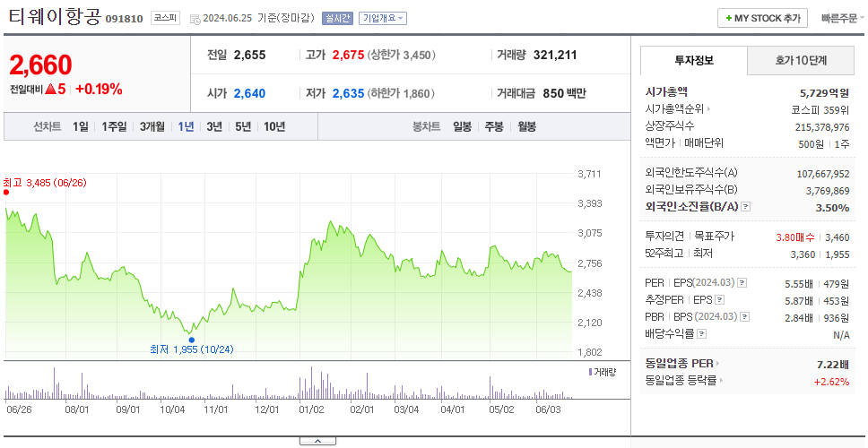Viewport: 868px width, 448px height.
Task: Select the 10년 line chart period
Action: [274, 127]
